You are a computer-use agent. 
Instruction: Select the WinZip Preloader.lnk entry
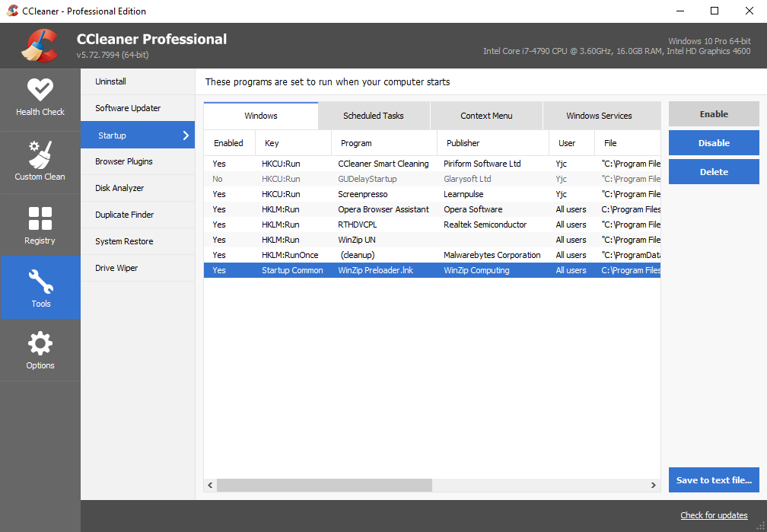tap(432, 270)
